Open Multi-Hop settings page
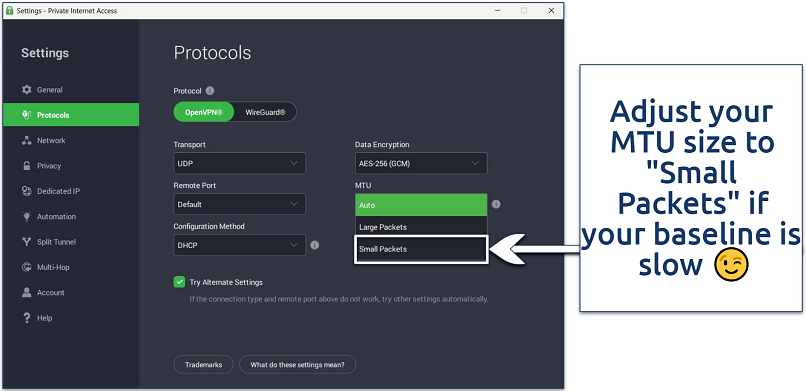This screenshot has height=391, width=806. pyautogui.click(x=71, y=267)
